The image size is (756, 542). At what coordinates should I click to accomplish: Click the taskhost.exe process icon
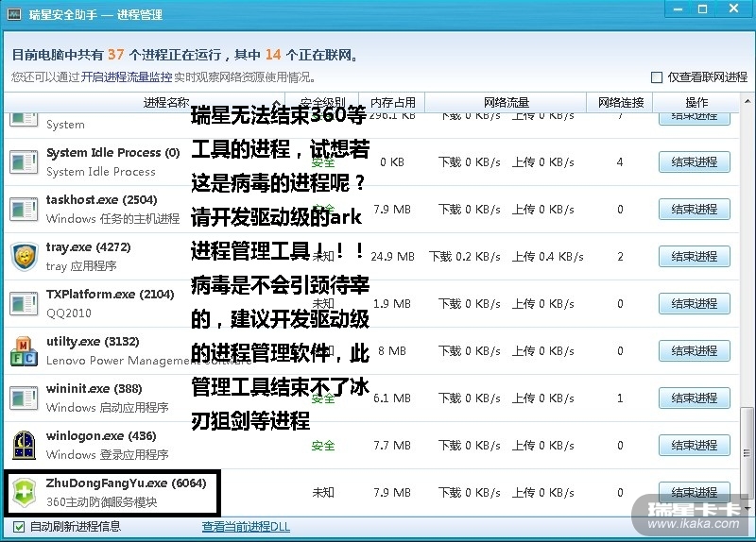coord(24,209)
